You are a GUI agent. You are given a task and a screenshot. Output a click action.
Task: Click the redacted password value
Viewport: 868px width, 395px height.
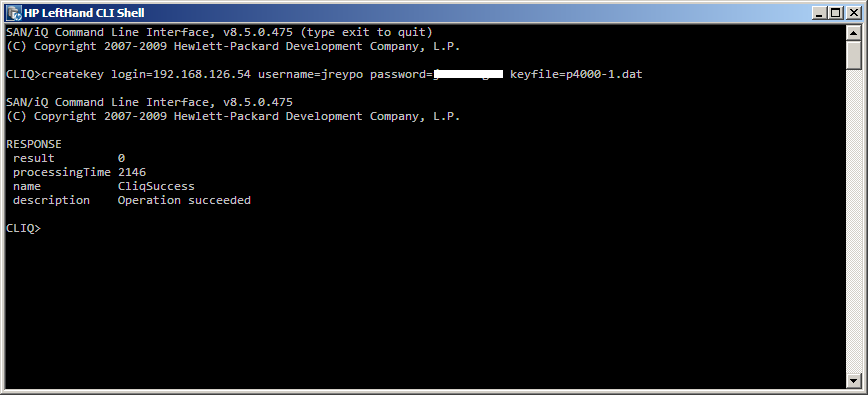(x=468, y=74)
